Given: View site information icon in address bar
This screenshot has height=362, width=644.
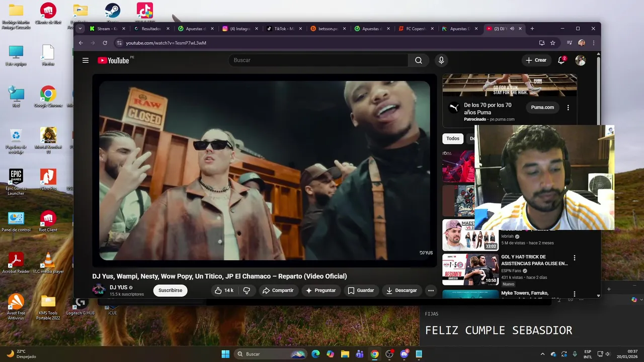Looking at the screenshot, I should [x=119, y=43].
